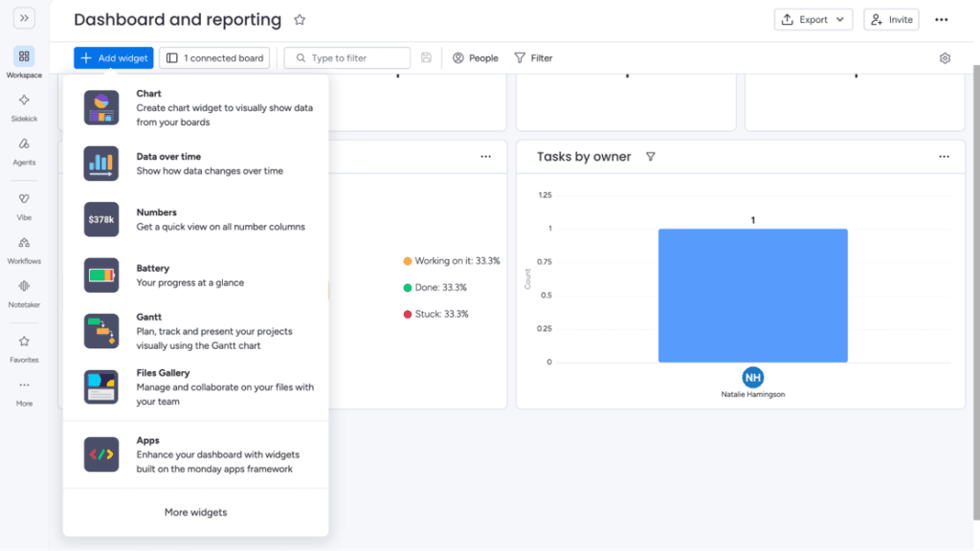
Task: Star the Dashboard and reporting title
Action: click(300, 19)
